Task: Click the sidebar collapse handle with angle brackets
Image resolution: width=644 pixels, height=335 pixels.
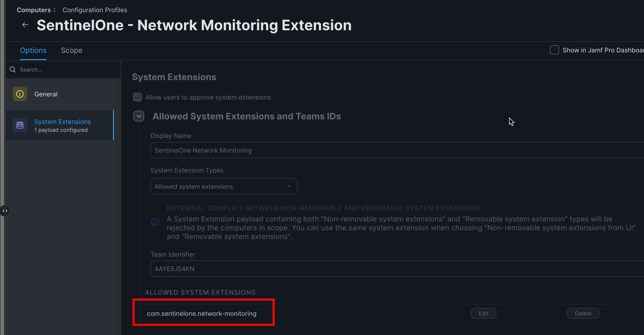Action: tap(5, 211)
